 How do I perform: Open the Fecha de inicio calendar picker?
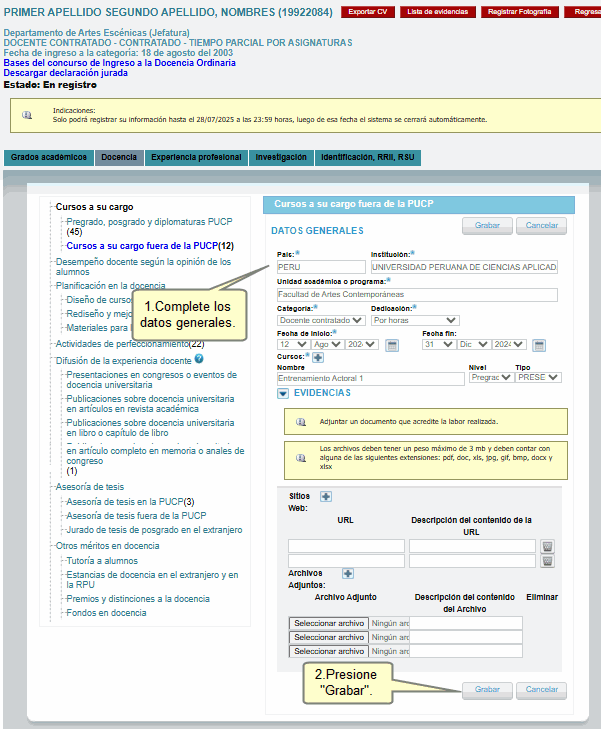[x=392, y=345]
